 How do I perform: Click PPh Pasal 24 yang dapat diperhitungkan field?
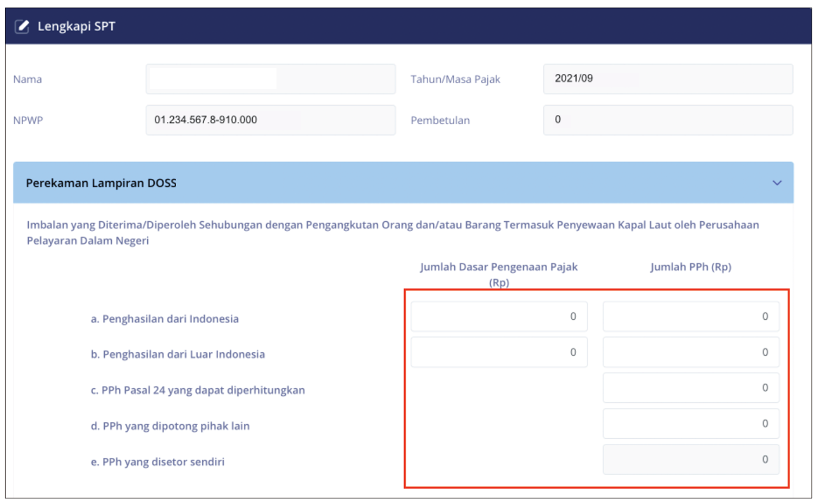(690, 388)
